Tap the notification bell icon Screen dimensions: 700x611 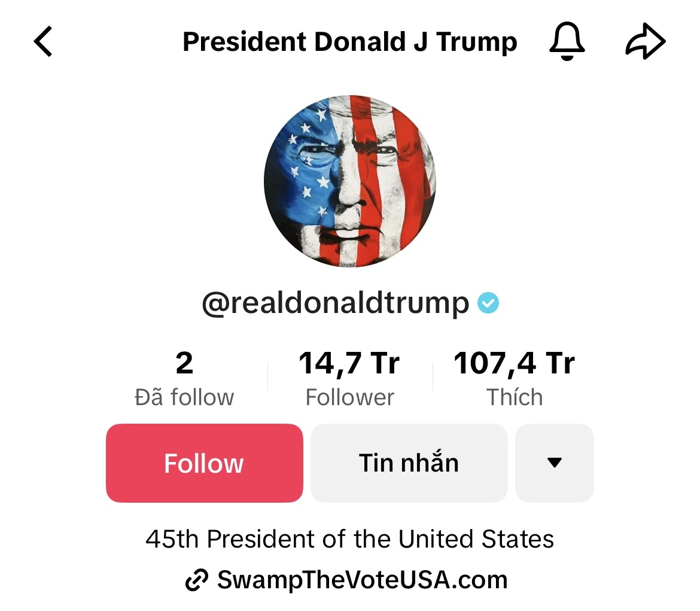point(566,42)
